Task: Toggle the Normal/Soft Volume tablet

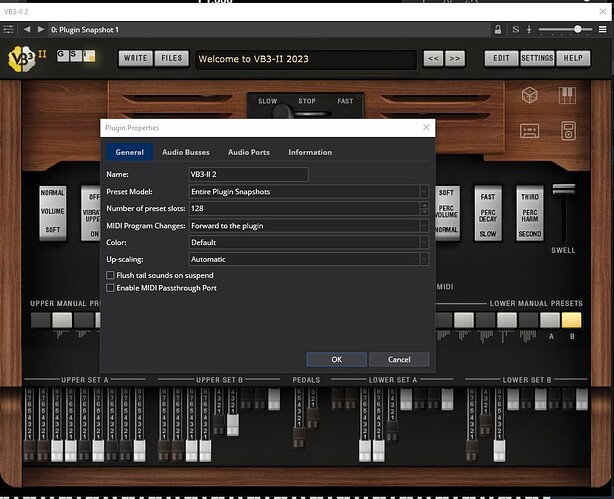Action: [53, 213]
